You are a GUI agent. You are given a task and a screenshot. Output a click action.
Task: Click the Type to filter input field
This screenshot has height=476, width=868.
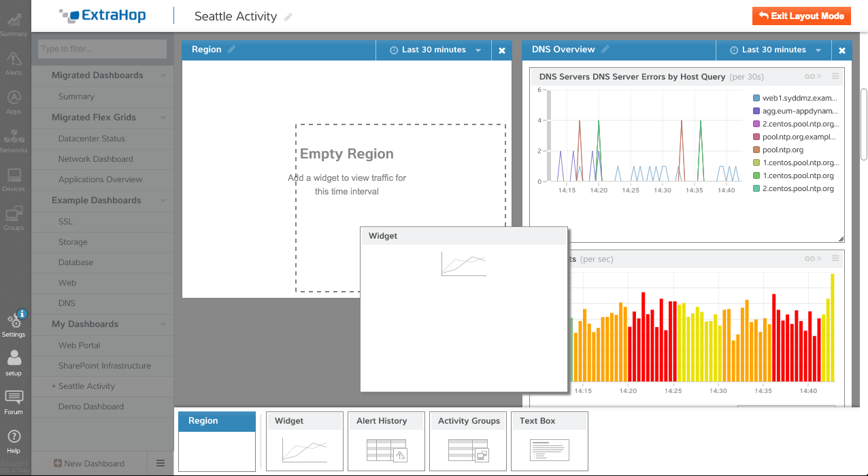(102, 49)
